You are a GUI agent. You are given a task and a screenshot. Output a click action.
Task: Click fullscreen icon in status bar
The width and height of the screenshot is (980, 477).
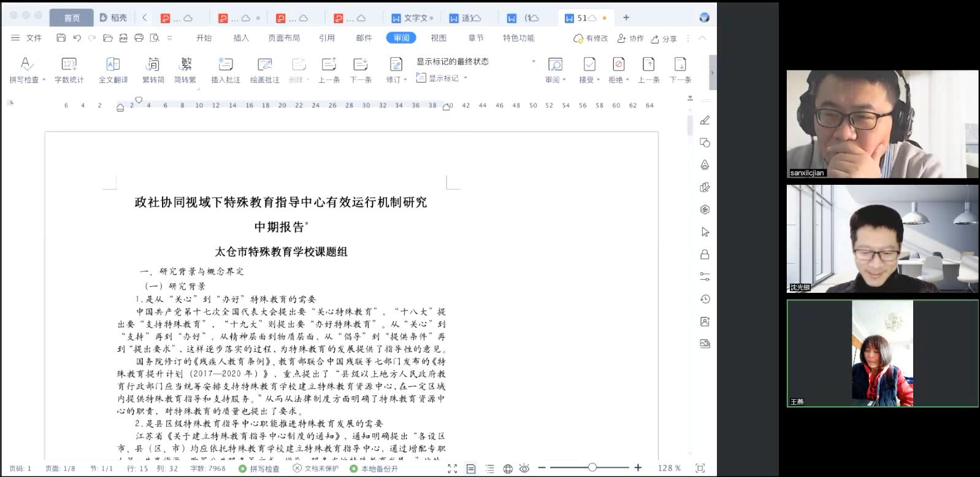point(453,468)
